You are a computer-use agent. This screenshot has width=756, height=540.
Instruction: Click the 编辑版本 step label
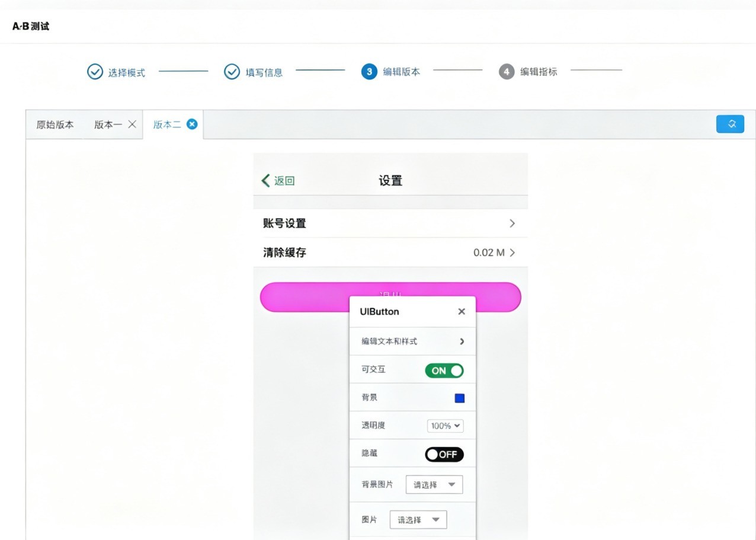pyautogui.click(x=402, y=72)
